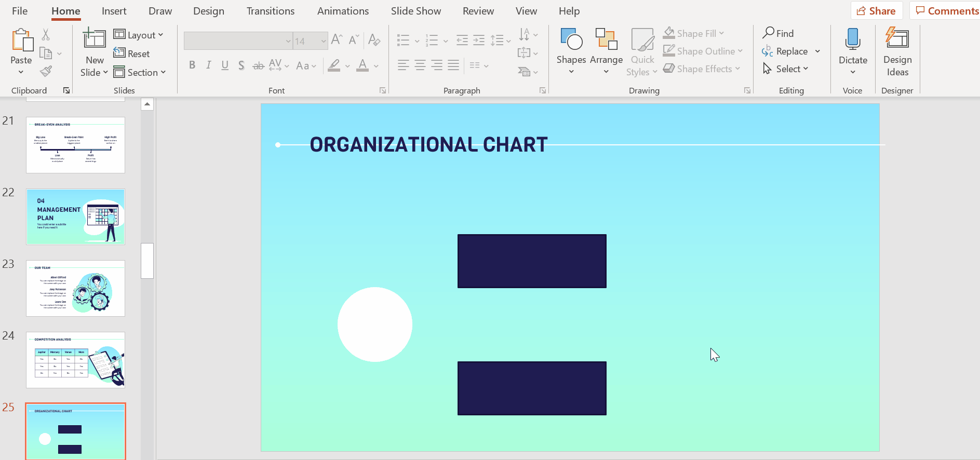Expand the Select dropdown in Editing
Viewport: 980px width, 460px height.
786,69
